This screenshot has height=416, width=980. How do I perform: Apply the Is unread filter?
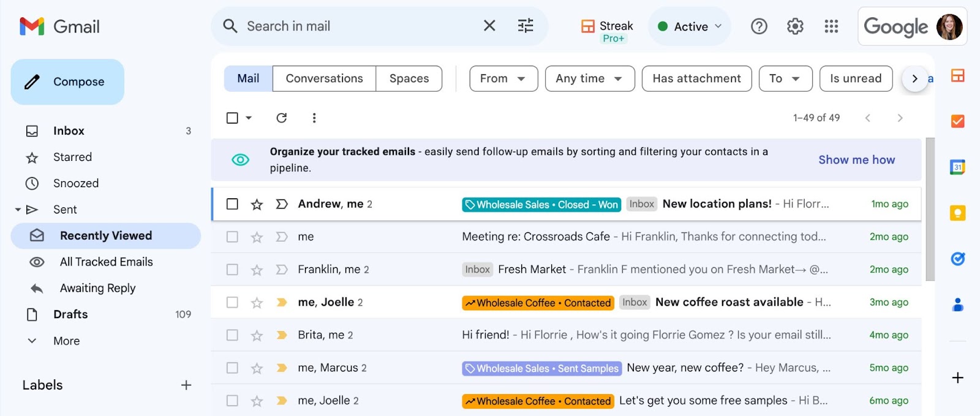856,78
